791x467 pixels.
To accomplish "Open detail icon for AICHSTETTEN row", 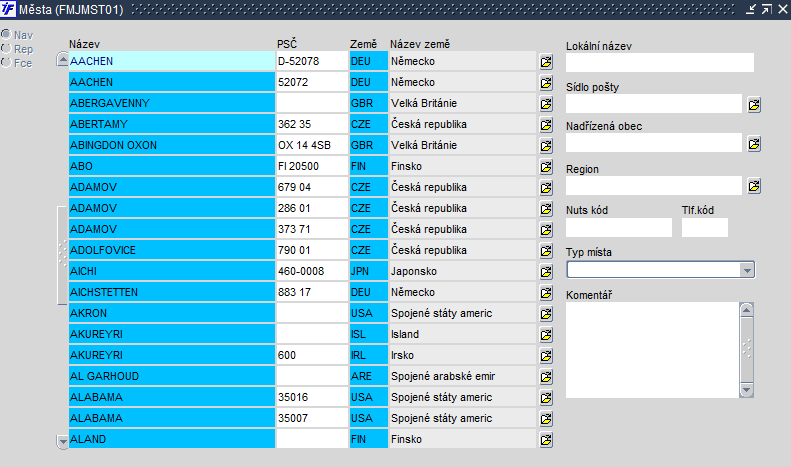I will 546,293.
